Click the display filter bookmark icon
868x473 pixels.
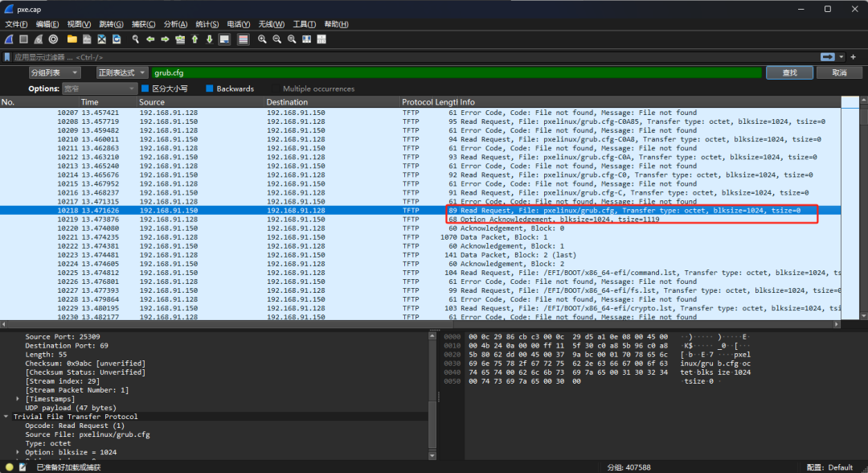click(7, 57)
